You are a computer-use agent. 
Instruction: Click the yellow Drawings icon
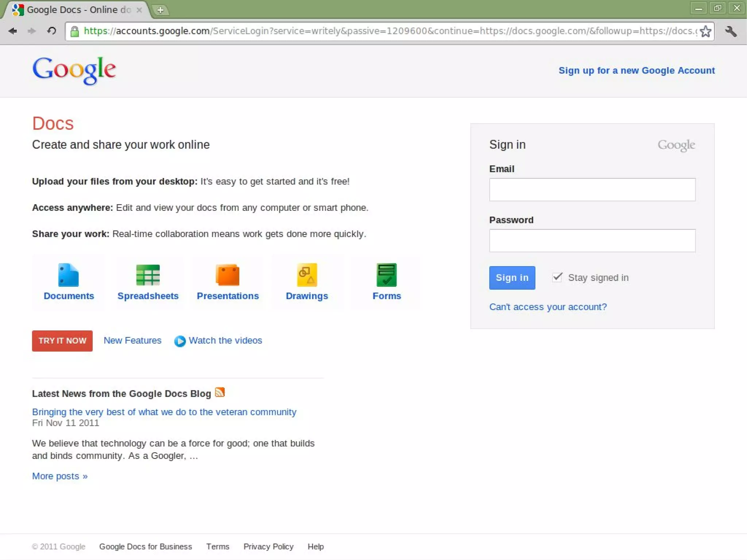307,275
